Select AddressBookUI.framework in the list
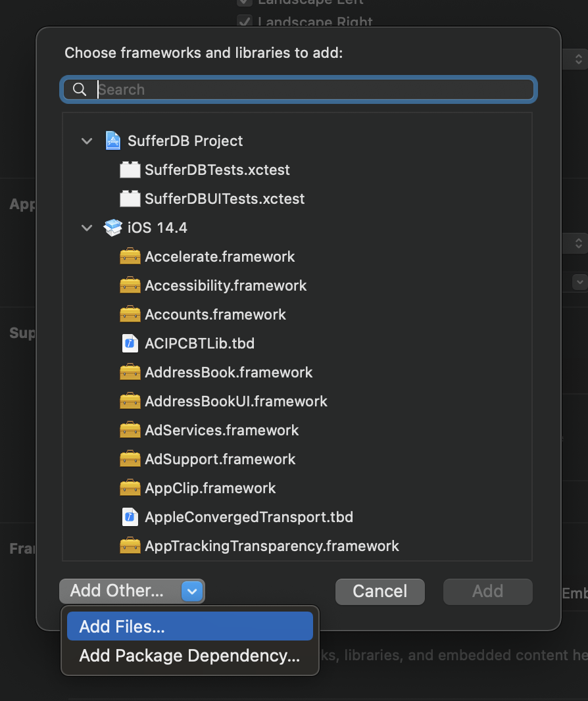588x701 pixels. (297, 401)
